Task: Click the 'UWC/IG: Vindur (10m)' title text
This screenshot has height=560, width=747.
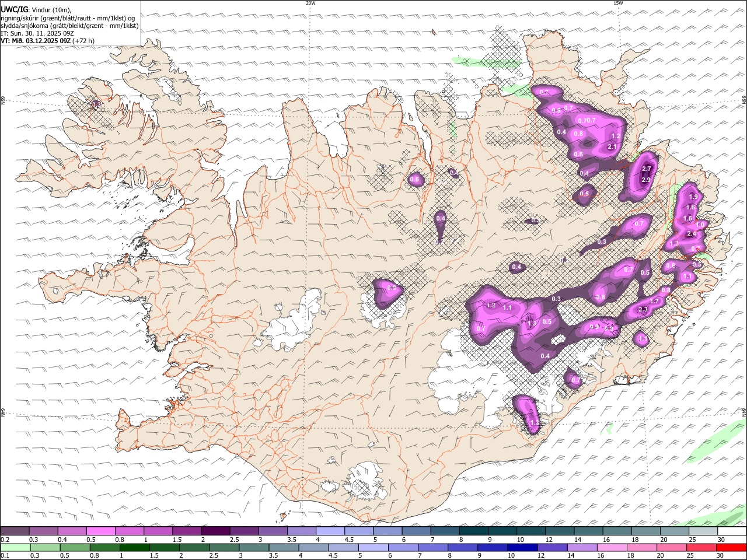Action: pyautogui.click(x=36, y=10)
